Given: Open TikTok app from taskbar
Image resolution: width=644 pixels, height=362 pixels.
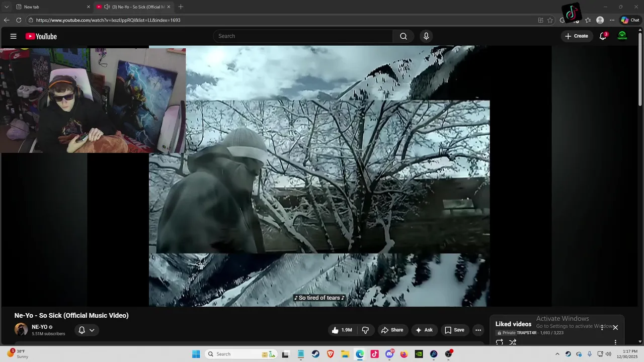Looking at the screenshot, I should click(374, 354).
